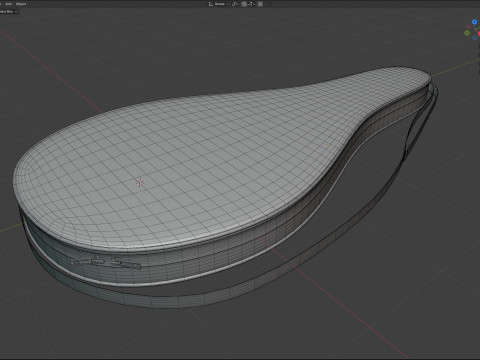
Task: Toggle proportional editing
Action: (260, 4)
